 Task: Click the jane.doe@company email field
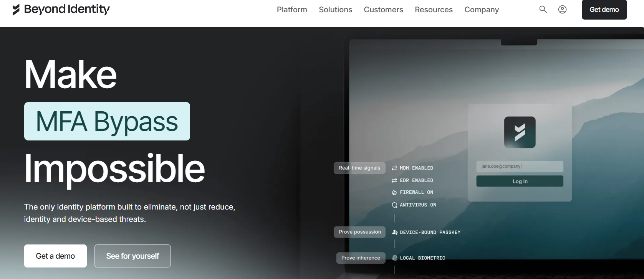click(520, 166)
